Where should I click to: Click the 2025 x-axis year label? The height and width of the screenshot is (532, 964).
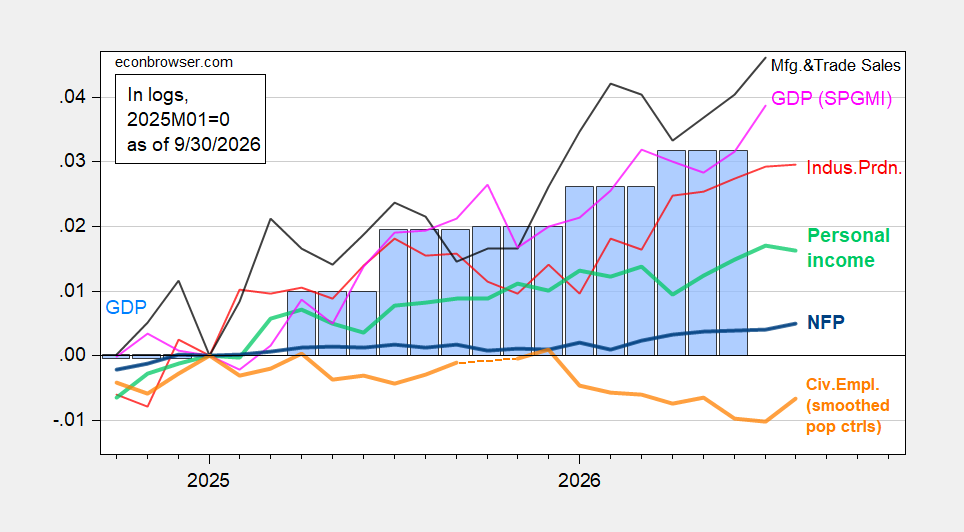pos(208,480)
